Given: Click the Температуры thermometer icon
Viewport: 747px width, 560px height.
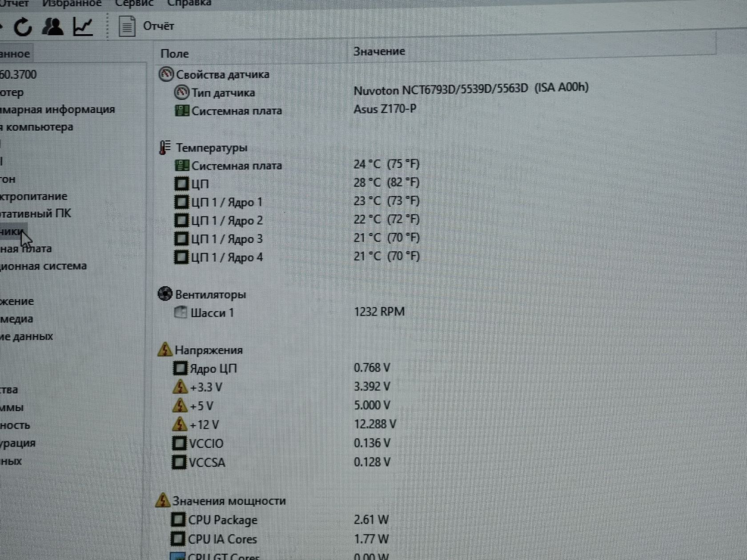Looking at the screenshot, I should pos(165,148).
